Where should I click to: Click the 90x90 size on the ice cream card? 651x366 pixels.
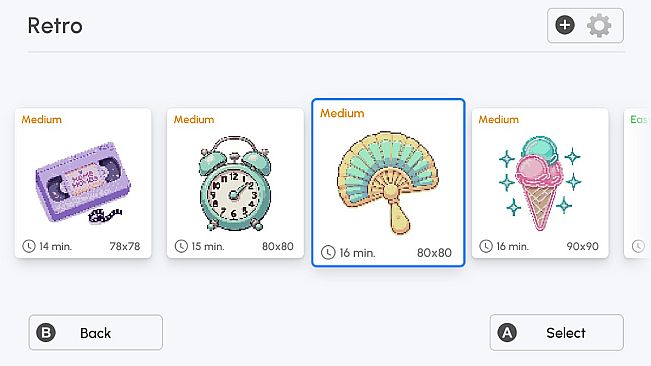[582, 246]
